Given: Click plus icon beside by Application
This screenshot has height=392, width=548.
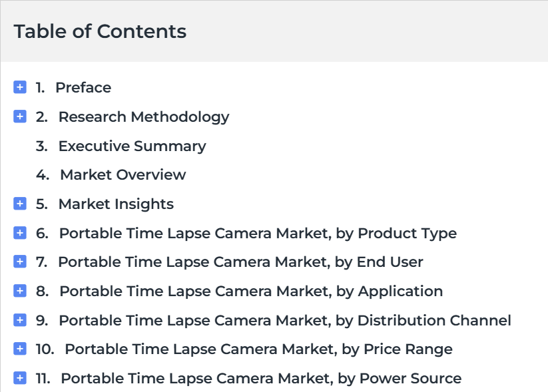Looking at the screenshot, I should (20, 291).
